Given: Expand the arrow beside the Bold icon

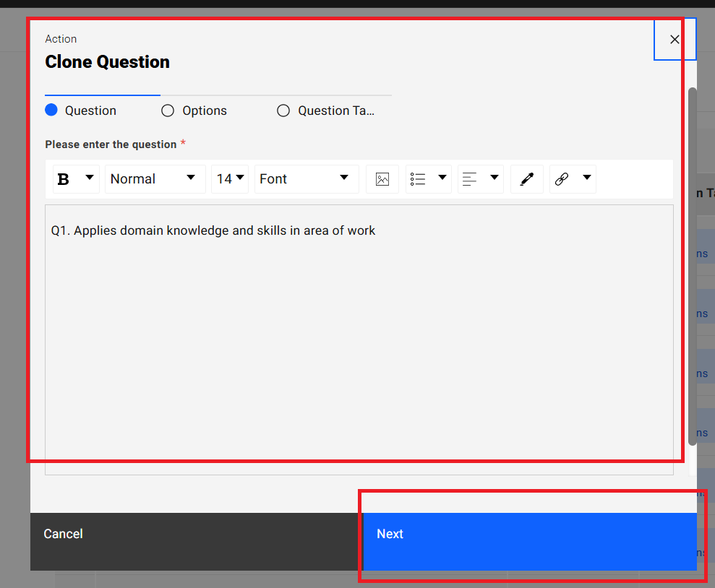Looking at the screenshot, I should point(90,178).
